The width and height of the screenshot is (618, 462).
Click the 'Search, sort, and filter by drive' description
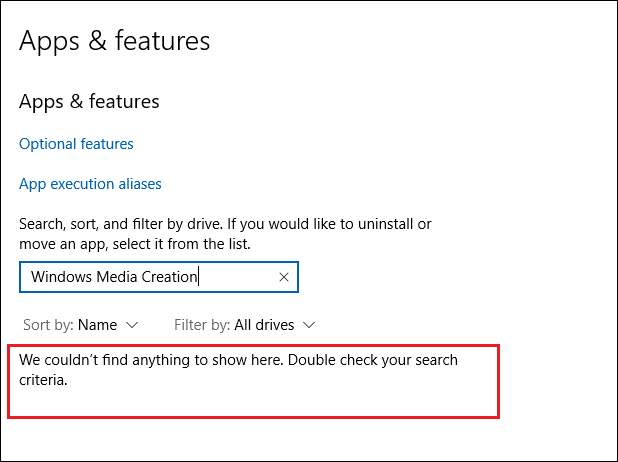pos(150,224)
